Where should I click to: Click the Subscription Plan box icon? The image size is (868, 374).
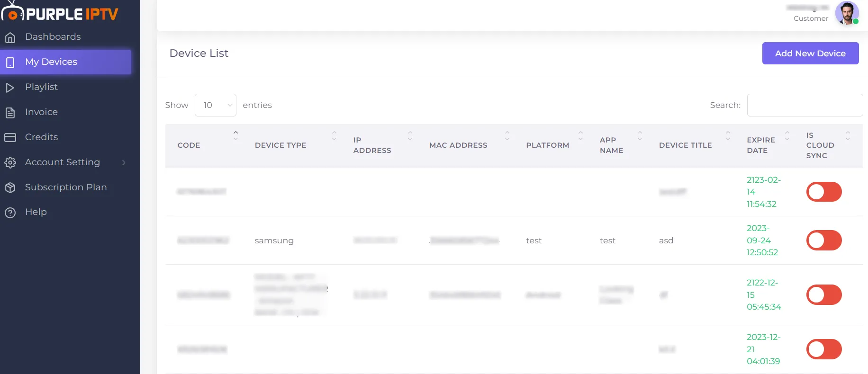10,188
